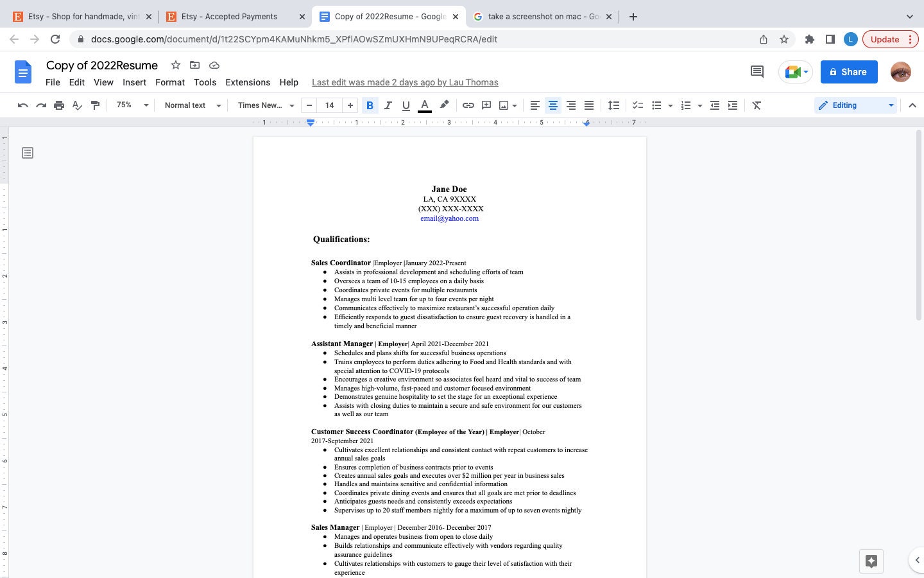
Task: Open the Format menu
Action: pyautogui.click(x=170, y=82)
